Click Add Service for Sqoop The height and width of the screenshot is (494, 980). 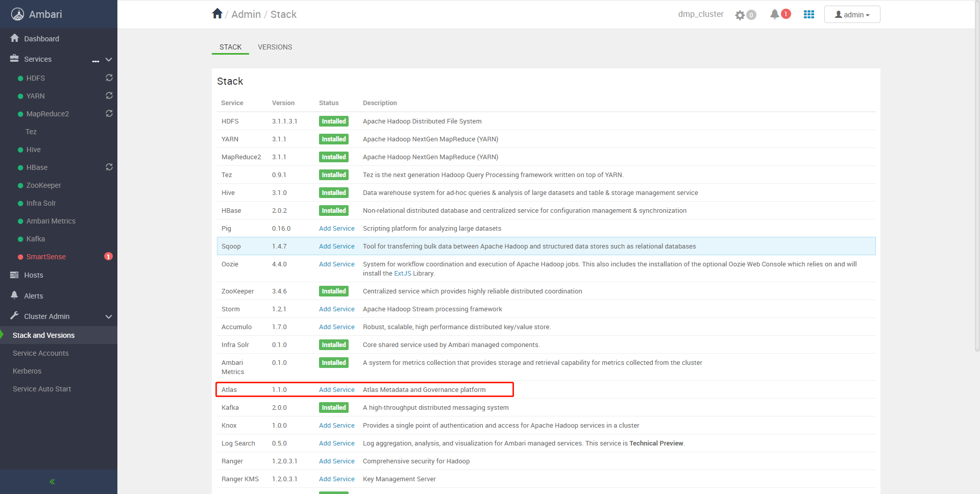[x=337, y=246]
